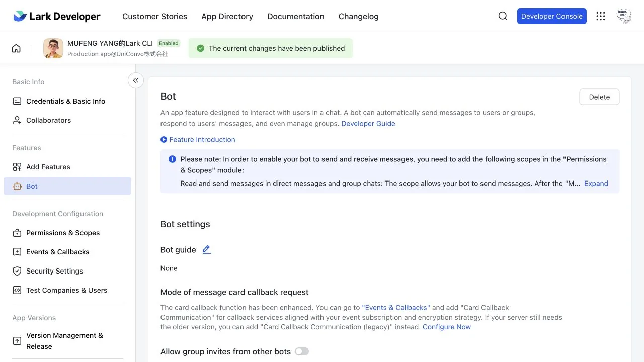
Task: Click the home icon in the breadcrumb bar
Action: click(16, 48)
